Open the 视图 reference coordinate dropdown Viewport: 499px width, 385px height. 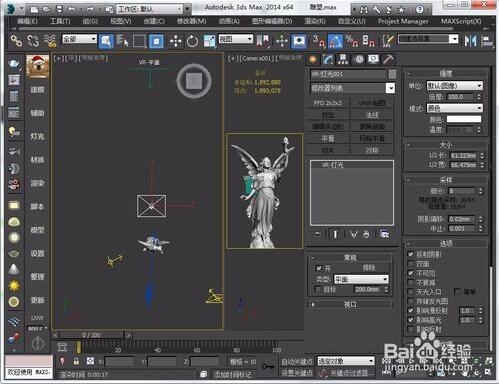tap(235, 39)
